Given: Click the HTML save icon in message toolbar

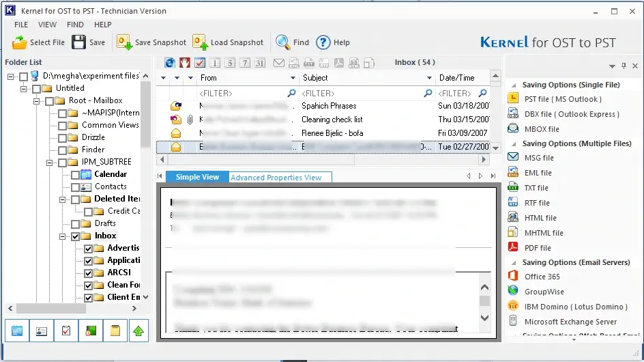Looking at the screenshot, I should (354, 63).
